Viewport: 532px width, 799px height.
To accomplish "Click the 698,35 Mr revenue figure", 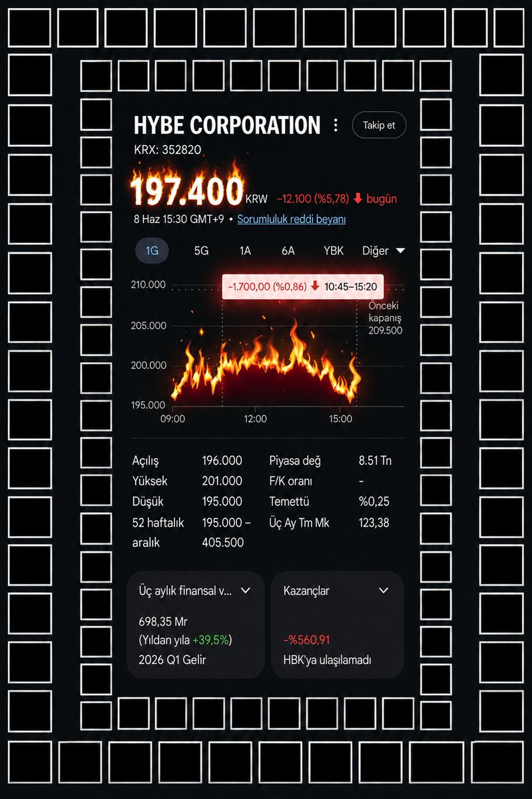I will pyautogui.click(x=163, y=622).
